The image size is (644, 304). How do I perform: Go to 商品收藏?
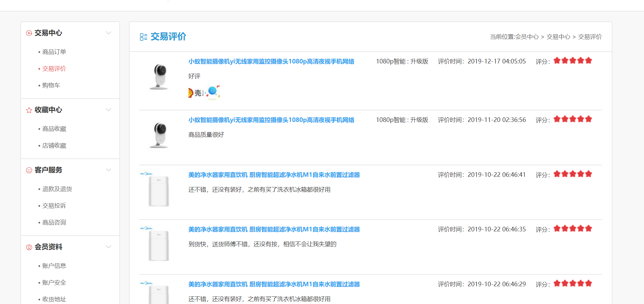[x=54, y=129]
